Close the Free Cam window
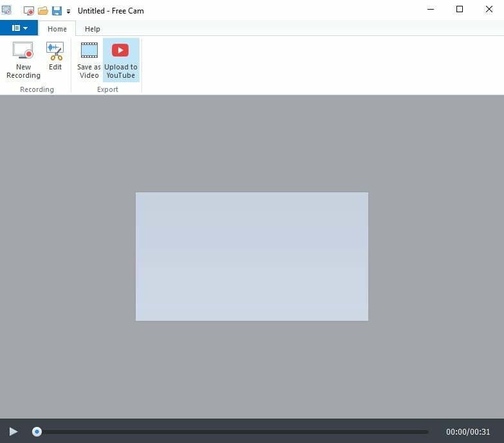The height and width of the screenshot is (443, 504). click(x=489, y=9)
